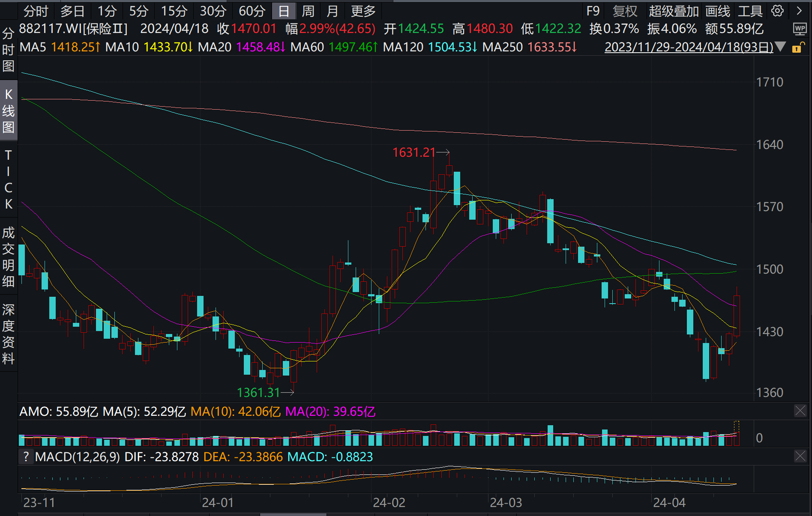Toggle the 复权 adjustment option

coord(625,11)
